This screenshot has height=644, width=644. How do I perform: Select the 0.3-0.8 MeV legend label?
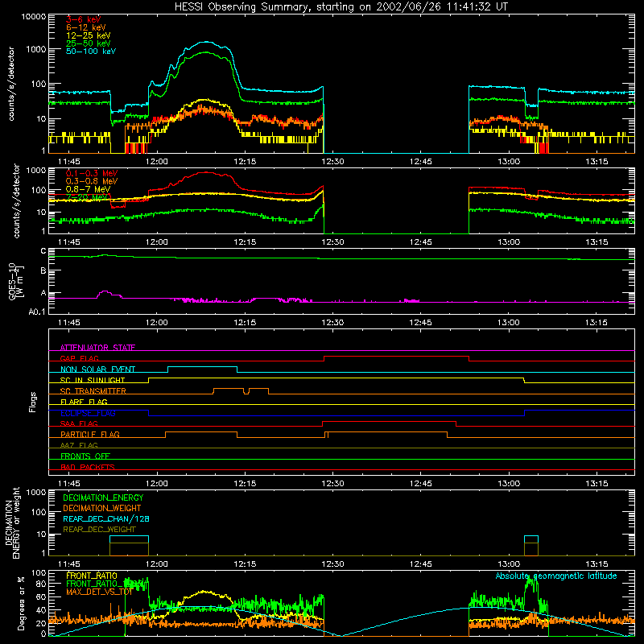[x=92, y=181]
